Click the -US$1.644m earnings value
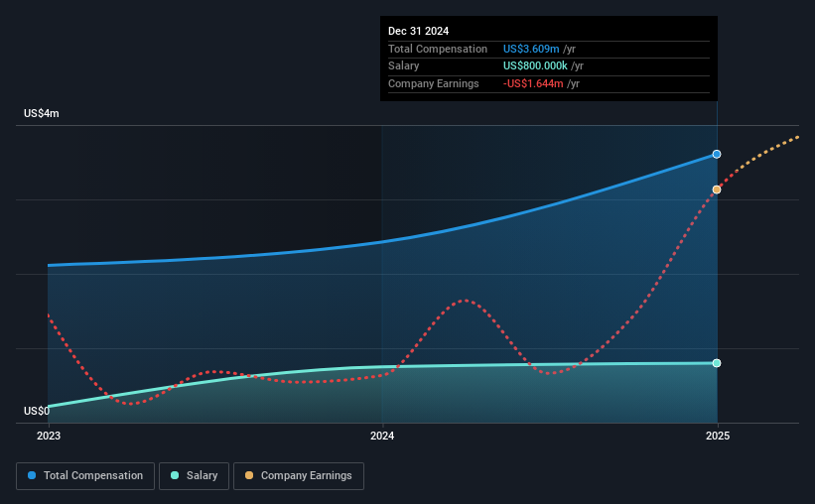 tap(533, 83)
